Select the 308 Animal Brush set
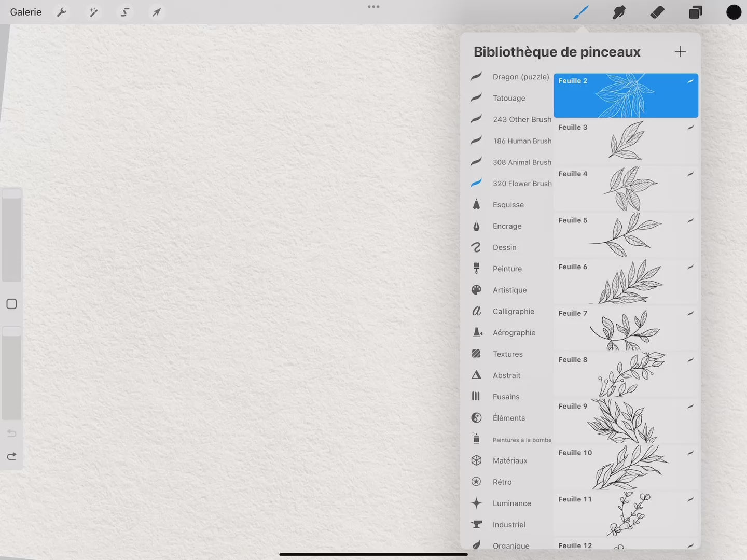The width and height of the screenshot is (747, 560). [521, 162]
